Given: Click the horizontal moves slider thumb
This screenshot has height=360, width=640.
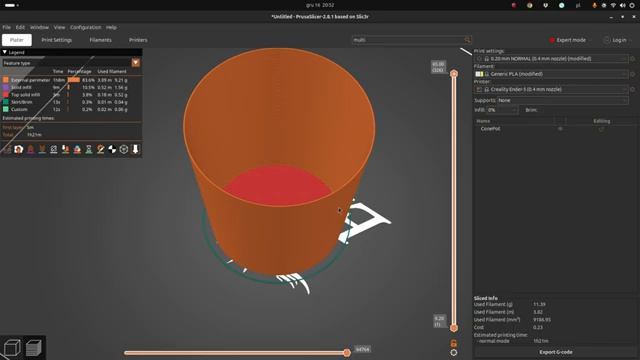Looking at the screenshot, I should coord(347,353).
